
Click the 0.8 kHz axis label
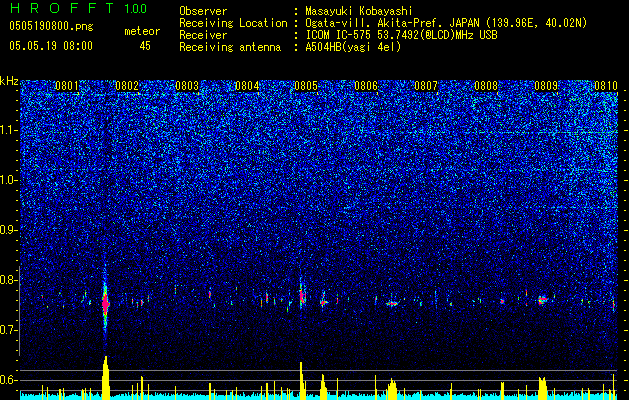pyautogui.click(x=9, y=280)
